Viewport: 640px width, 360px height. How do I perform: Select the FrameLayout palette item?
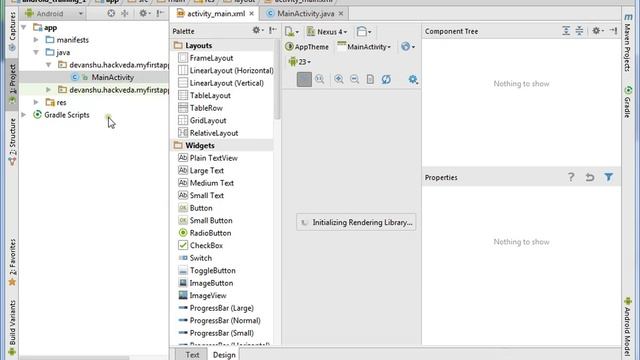pyautogui.click(x=211, y=58)
